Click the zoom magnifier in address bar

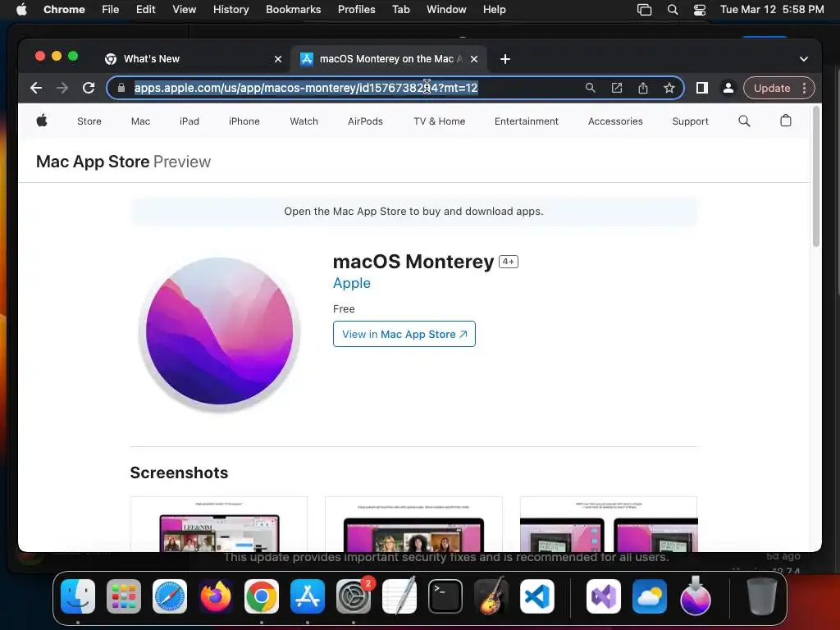pyautogui.click(x=591, y=88)
